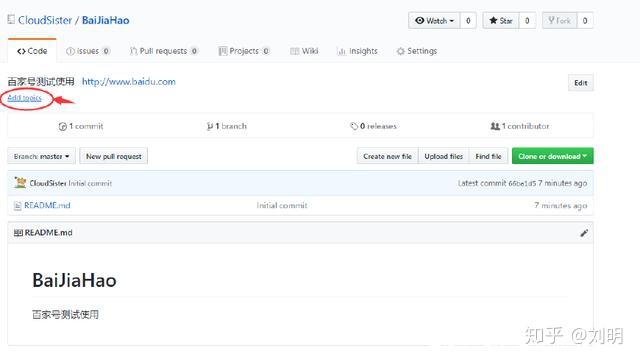640x362 pixels.
Task: Click the file icon next to README.md
Action: (x=18, y=206)
